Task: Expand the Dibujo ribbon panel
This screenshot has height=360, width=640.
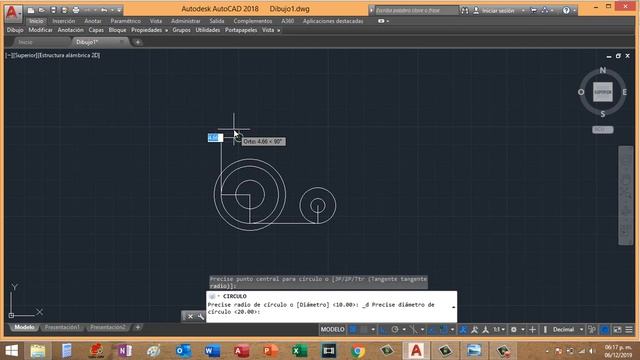Action: pos(15,30)
